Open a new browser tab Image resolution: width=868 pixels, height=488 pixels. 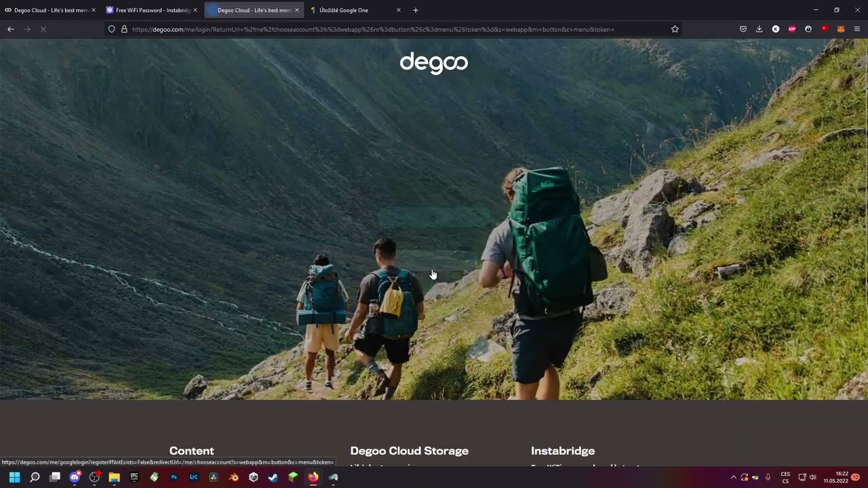(416, 10)
